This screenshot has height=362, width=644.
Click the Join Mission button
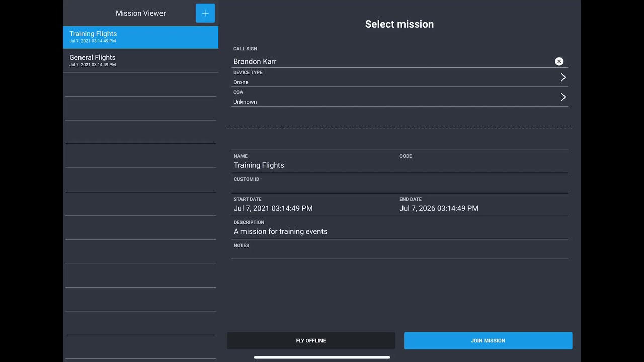coord(488,340)
